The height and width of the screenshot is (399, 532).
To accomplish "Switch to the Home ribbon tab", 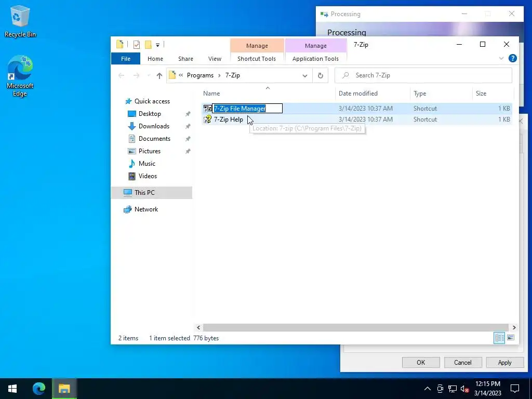I will 155,59.
